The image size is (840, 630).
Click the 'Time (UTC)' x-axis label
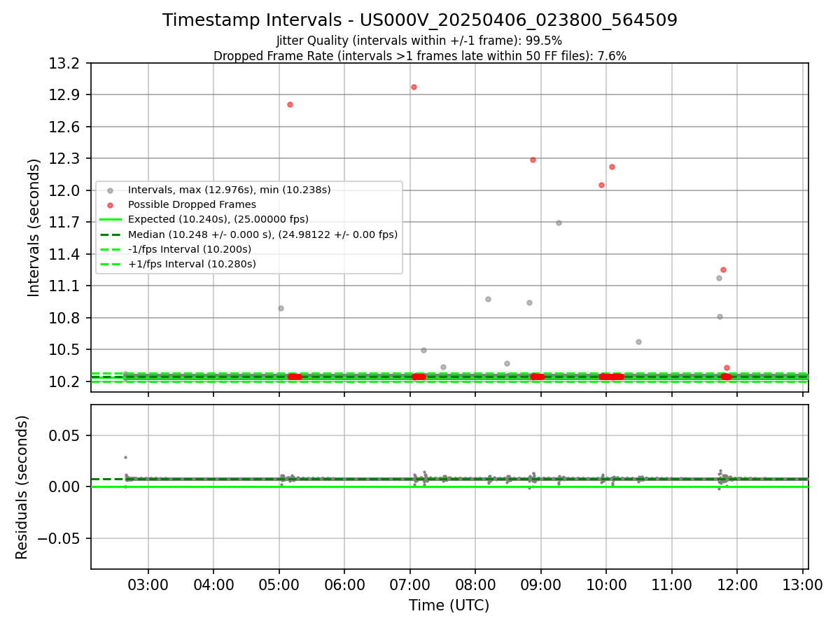point(449,605)
